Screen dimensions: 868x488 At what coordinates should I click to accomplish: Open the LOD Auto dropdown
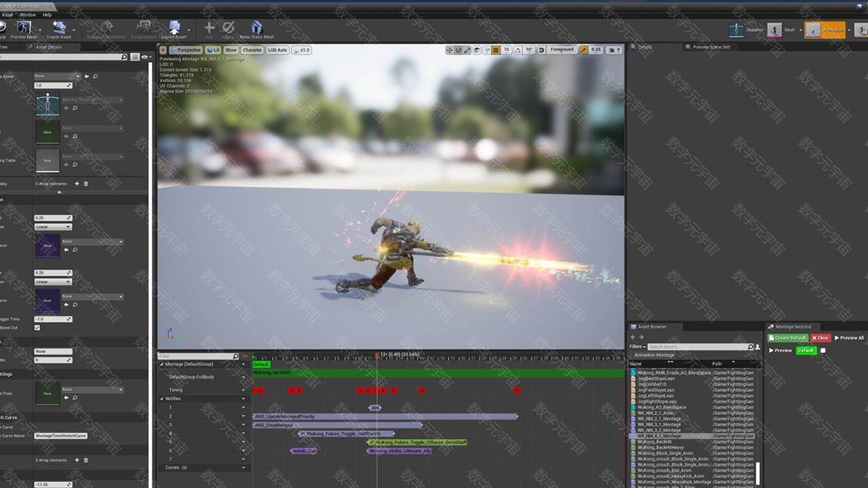tap(277, 50)
